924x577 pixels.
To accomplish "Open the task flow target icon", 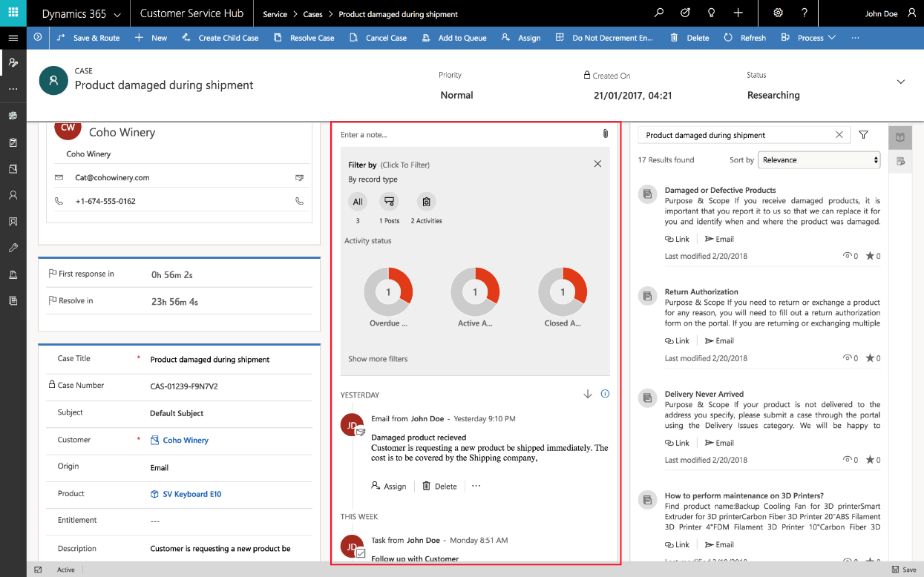I will [686, 13].
